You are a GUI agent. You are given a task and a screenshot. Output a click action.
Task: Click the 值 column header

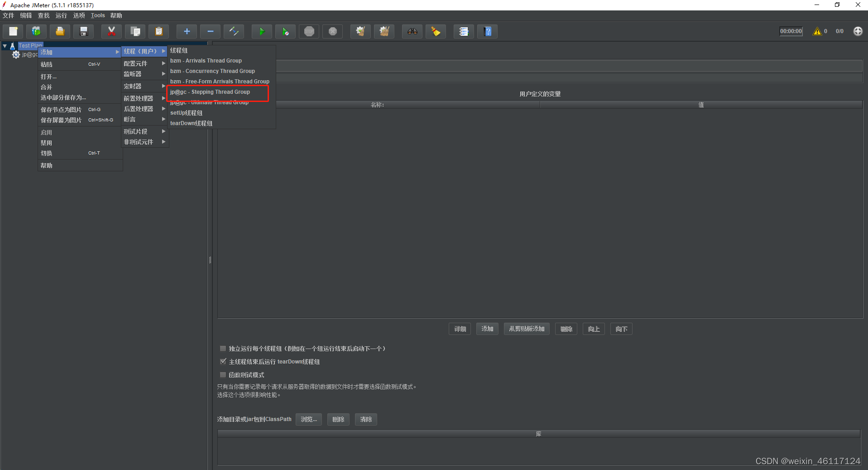[701, 105]
